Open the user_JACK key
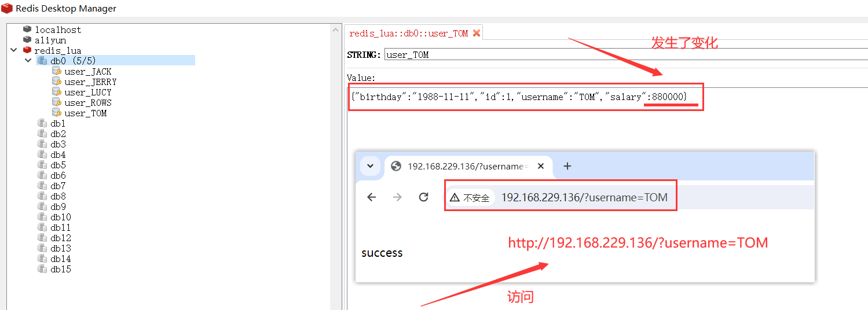This screenshot has height=310, width=868. coord(88,72)
